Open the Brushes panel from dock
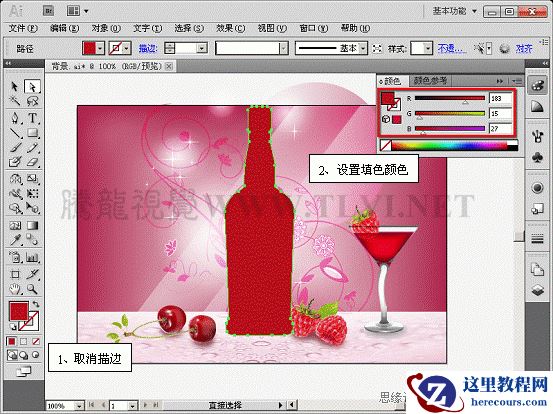The height and width of the screenshot is (414, 553). point(537,136)
